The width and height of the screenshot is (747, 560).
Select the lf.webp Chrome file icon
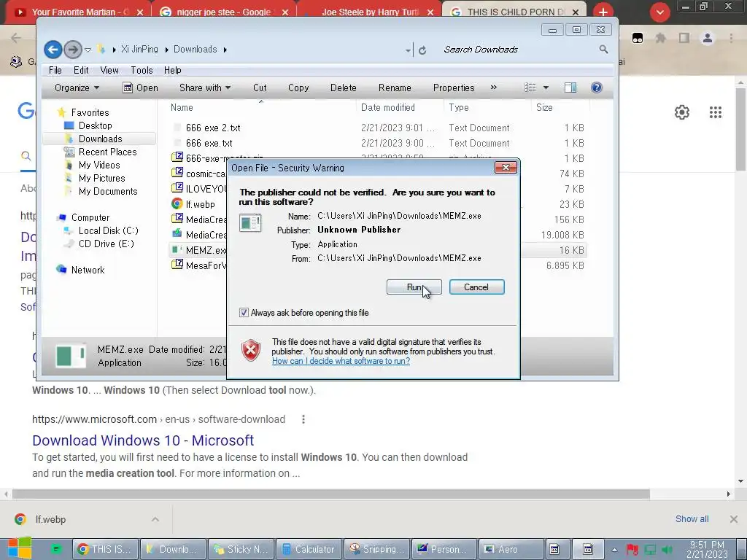[177, 204]
